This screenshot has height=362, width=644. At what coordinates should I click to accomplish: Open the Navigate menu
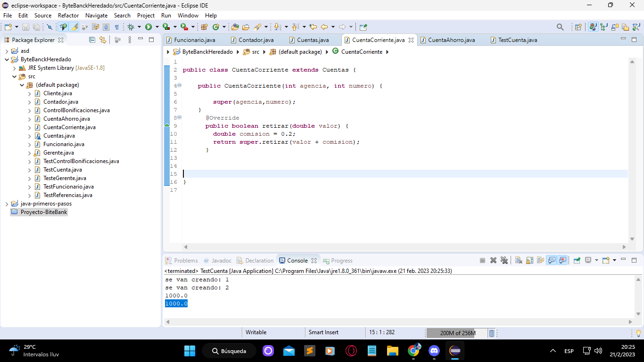(x=97, y=16)
